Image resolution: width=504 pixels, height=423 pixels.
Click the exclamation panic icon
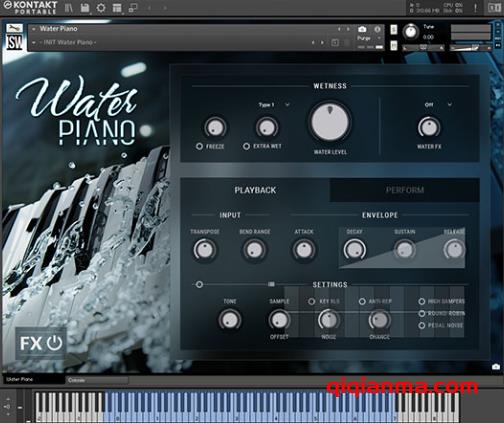(476, 7)
